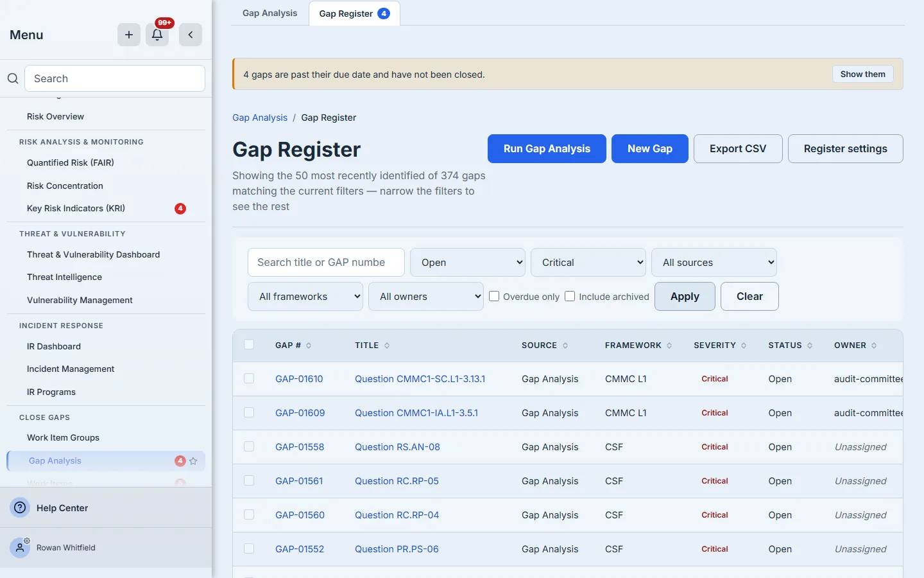Open the All frameworks dropdown
The image size is (924, 578).
[305, 297]
